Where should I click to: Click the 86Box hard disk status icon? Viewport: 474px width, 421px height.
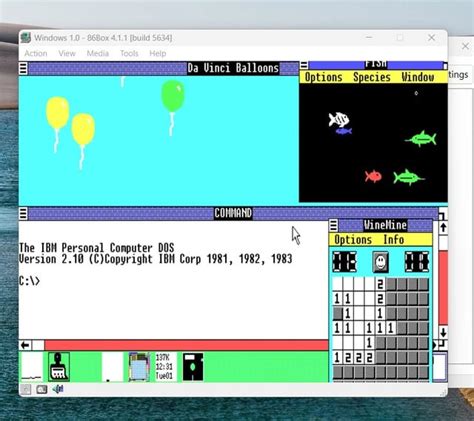(42, 389)
